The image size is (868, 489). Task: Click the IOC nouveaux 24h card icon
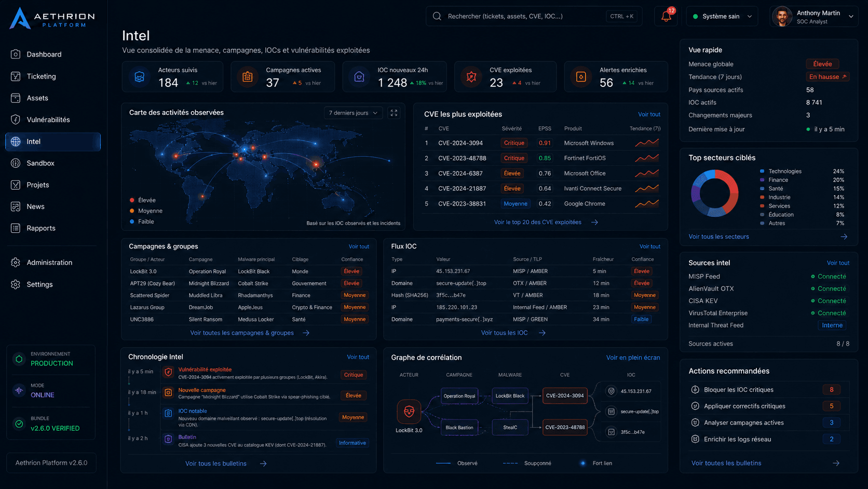[x=359, y=77]
